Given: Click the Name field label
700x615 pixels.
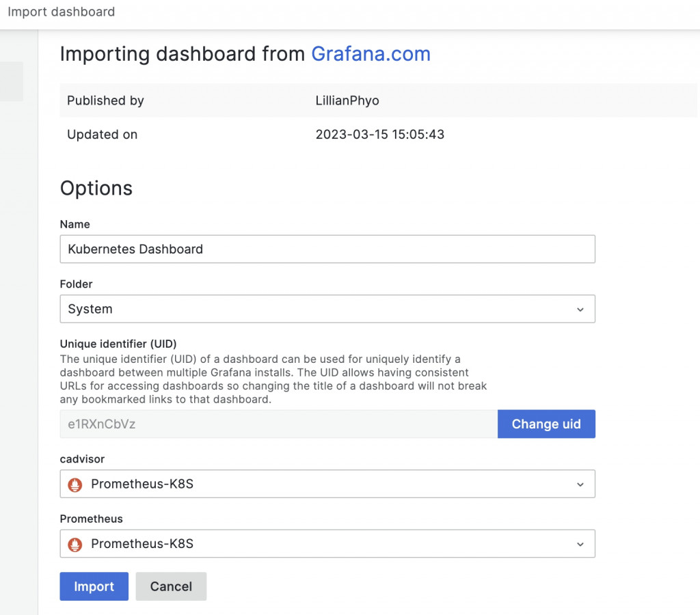Looking at the screenshot, I should (75, 224).
